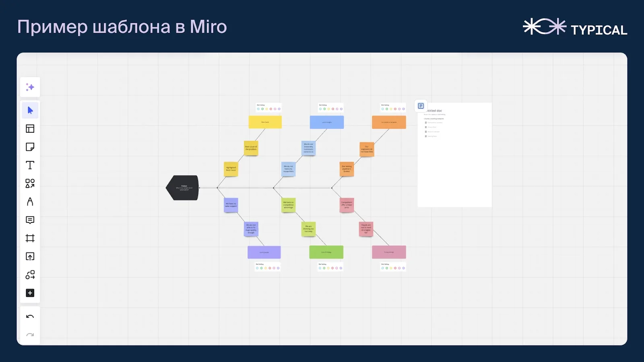Click the pink "People are not in need" sticky
This screenshot has height=362, width=644.
pyautogui.click(x=366, y=229)
